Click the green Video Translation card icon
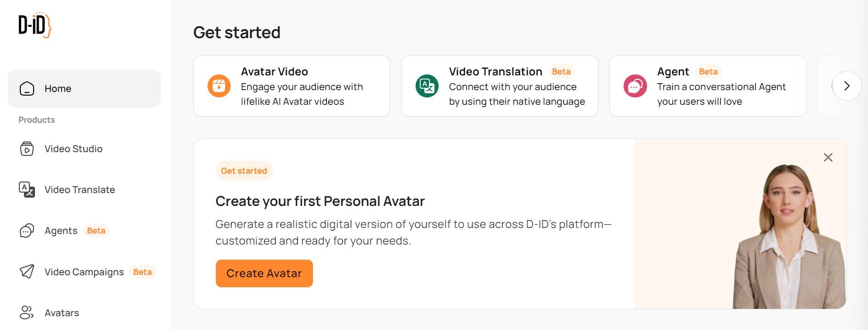The height and width of the screenshot is (330, 868). pyautogui.click(x=427, y=86)
